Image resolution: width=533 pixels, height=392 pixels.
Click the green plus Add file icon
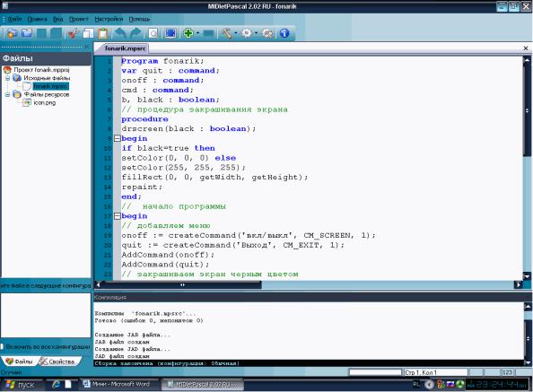click(188, 33)
